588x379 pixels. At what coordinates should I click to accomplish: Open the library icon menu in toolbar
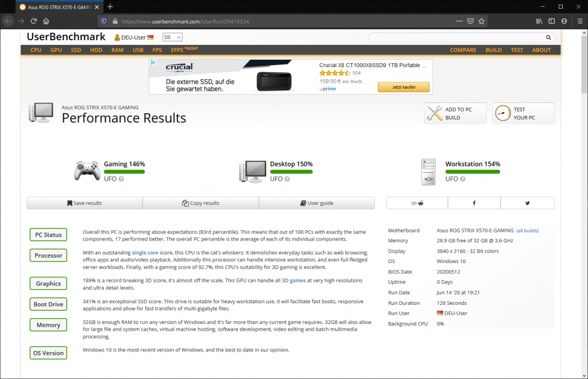[539, 21]
